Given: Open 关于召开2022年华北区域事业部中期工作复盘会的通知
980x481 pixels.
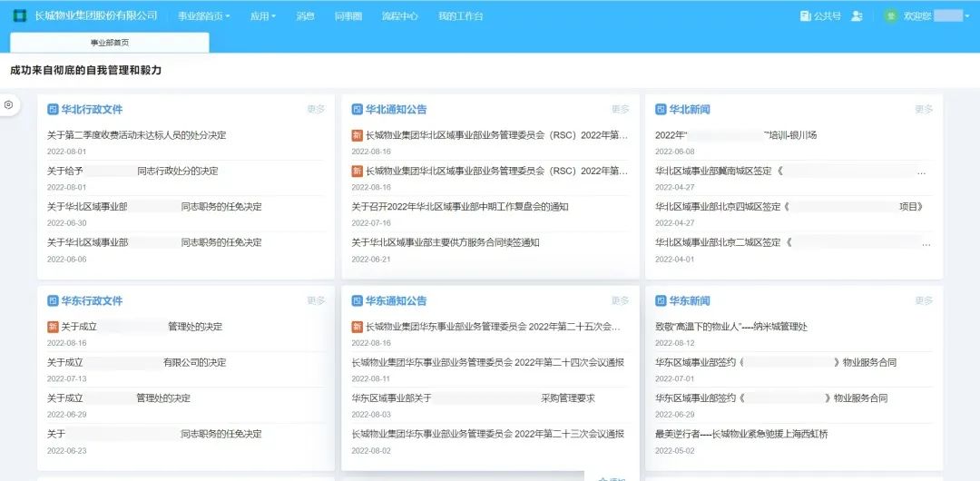Looking at the screenshot, I should (x=460, y=206).
